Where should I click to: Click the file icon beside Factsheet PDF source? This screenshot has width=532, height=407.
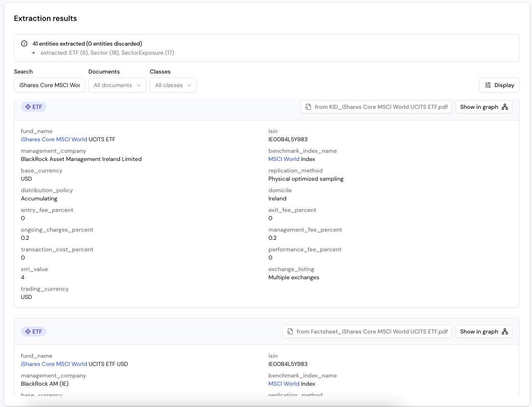tap(290, 331)
